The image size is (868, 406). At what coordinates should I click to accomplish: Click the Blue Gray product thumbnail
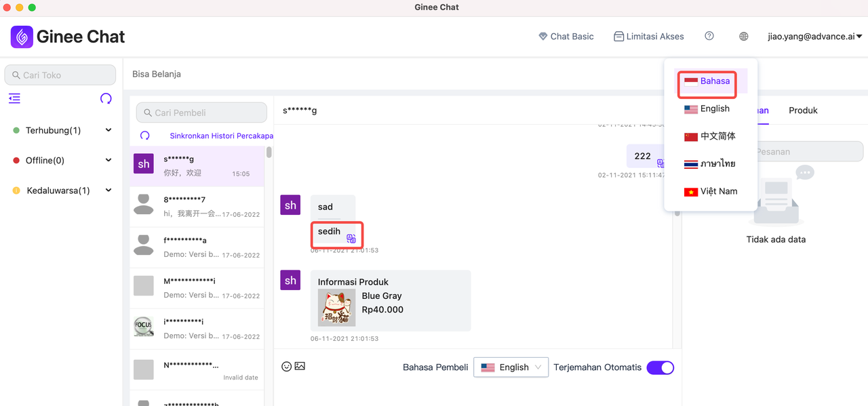336,308
